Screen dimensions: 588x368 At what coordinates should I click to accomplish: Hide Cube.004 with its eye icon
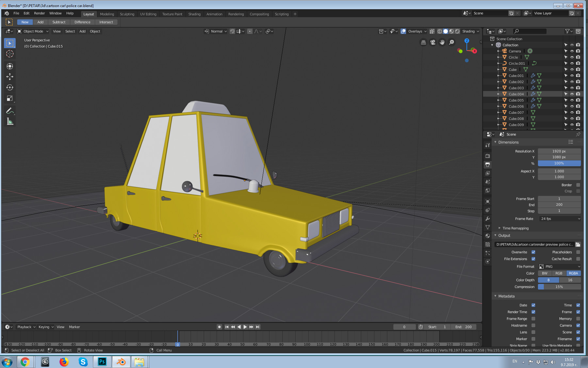[x=572, y=94]
